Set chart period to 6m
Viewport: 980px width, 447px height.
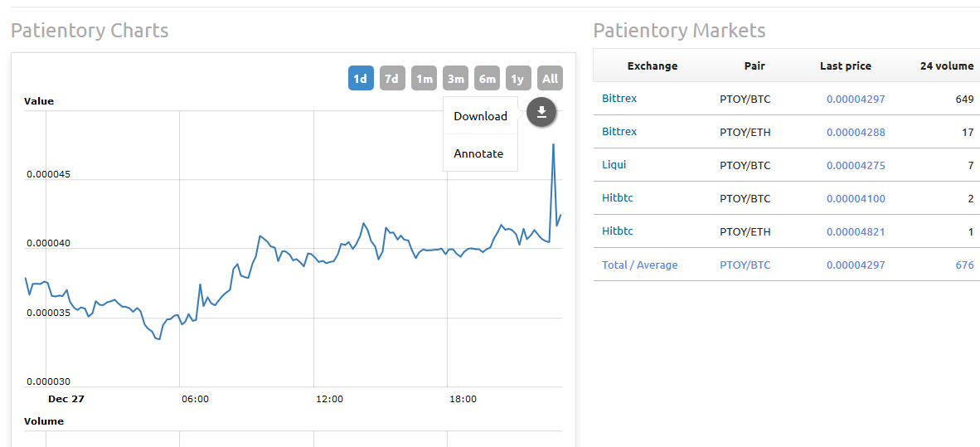(487, 79)
